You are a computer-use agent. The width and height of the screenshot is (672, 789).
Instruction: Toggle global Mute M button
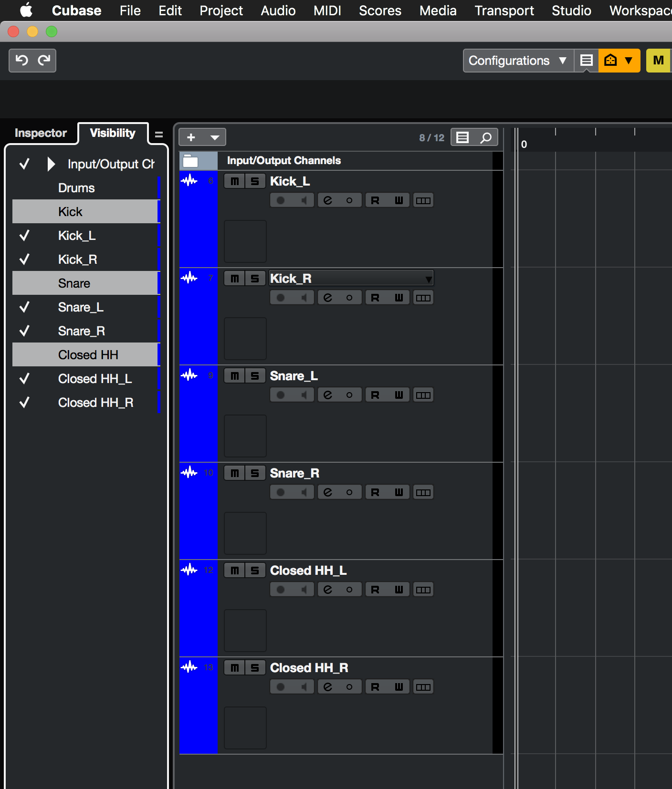(659, 61)
